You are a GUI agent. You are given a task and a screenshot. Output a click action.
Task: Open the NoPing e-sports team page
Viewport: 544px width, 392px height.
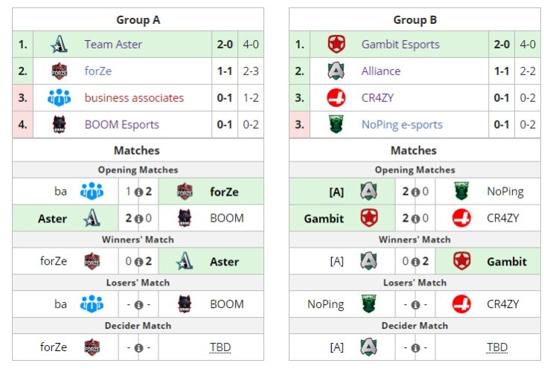coord(402,124)
